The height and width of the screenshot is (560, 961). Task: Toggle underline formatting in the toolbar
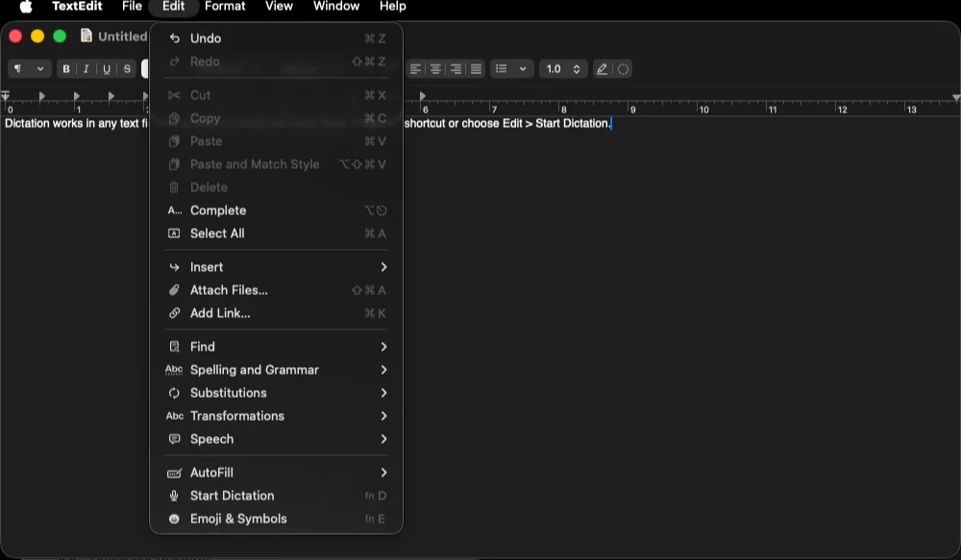[107, 69]
